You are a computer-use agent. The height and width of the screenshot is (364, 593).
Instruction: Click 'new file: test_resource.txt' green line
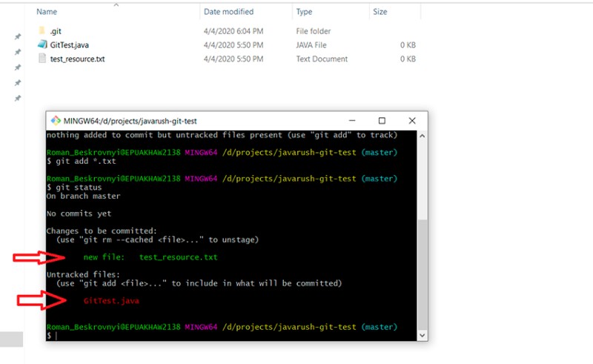(150, 257)
